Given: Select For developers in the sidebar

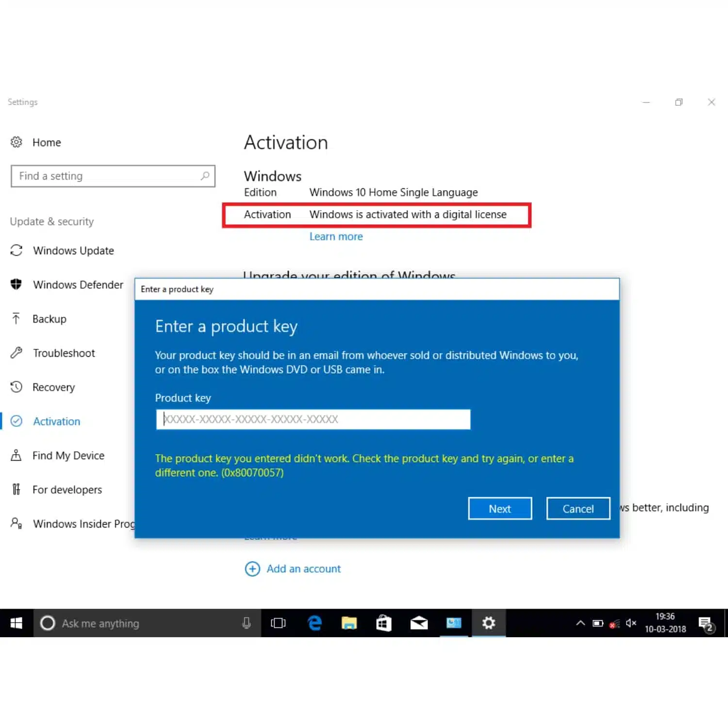Looking at the screenshot, I should point(67,490).
